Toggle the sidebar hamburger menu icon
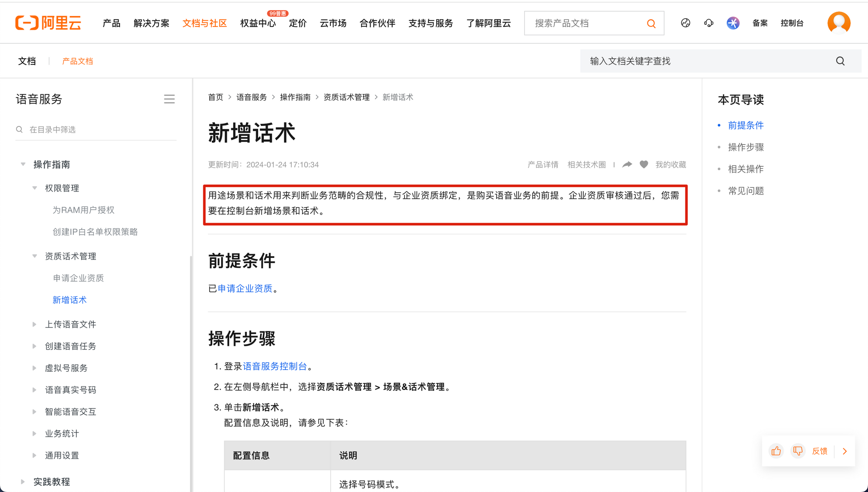The width and height of the screenshot is (868, 492). [169, 99]
